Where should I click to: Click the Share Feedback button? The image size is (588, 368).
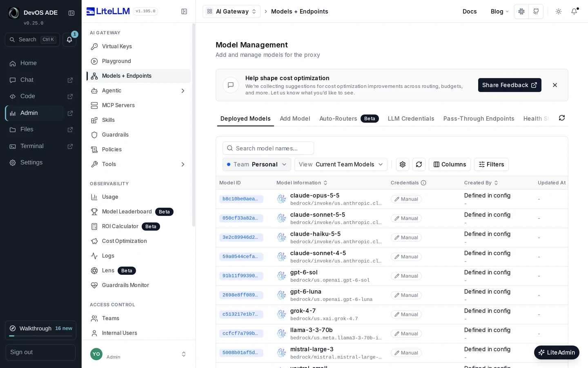coord(510,85)
